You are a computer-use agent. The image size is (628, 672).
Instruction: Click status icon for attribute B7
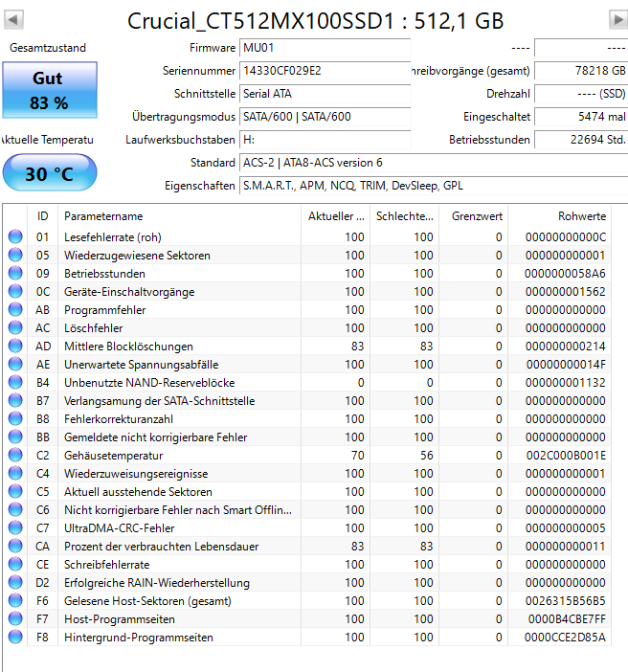(15, 401)
